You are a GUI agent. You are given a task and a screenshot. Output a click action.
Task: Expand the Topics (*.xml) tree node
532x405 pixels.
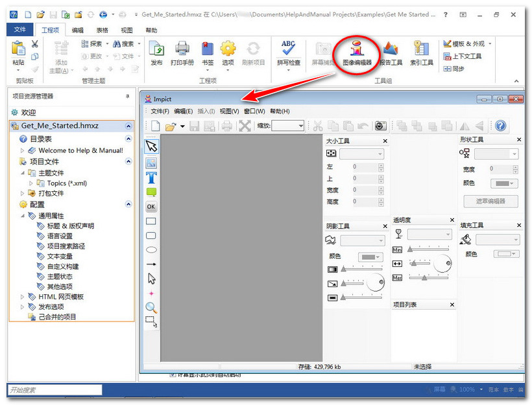pyautogui.click(x=32, y=183)
